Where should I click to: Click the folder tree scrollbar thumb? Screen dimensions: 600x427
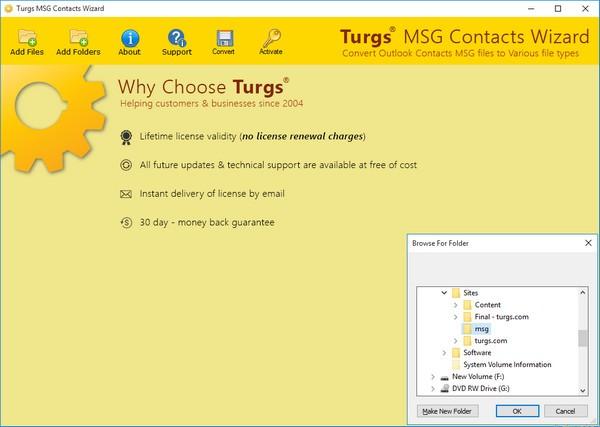tap(582, 338)
